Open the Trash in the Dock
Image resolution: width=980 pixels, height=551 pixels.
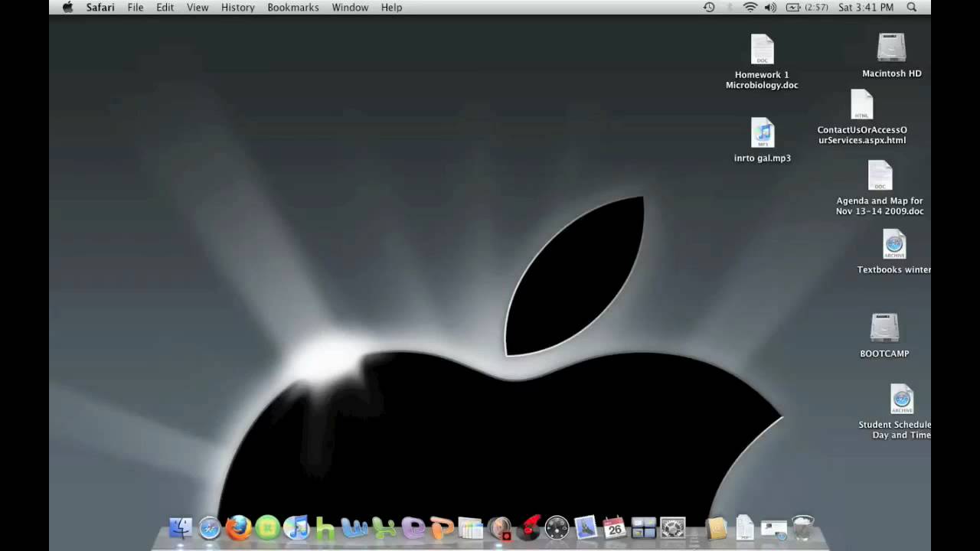pos(803,528)
